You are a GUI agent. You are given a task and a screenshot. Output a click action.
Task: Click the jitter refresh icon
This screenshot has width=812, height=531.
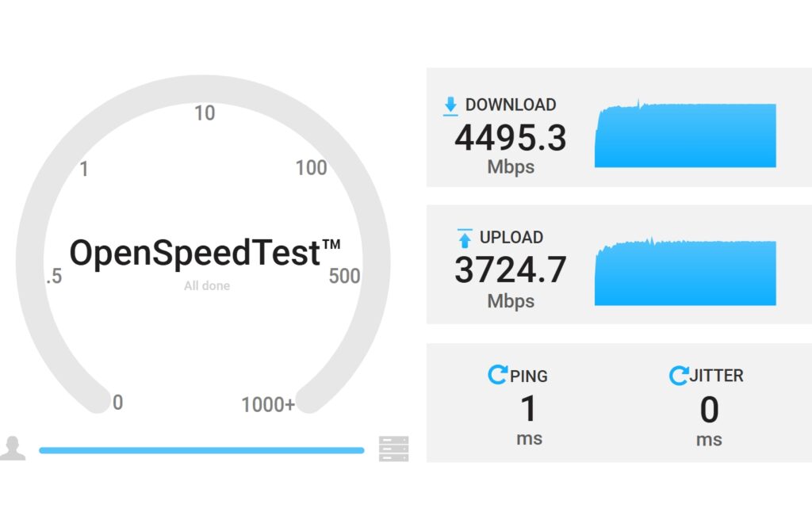tap(678, 375)
